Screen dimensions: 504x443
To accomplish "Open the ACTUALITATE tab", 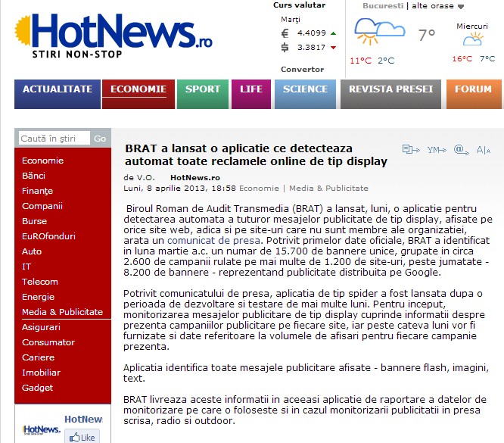I will click(x=58, y=94).
